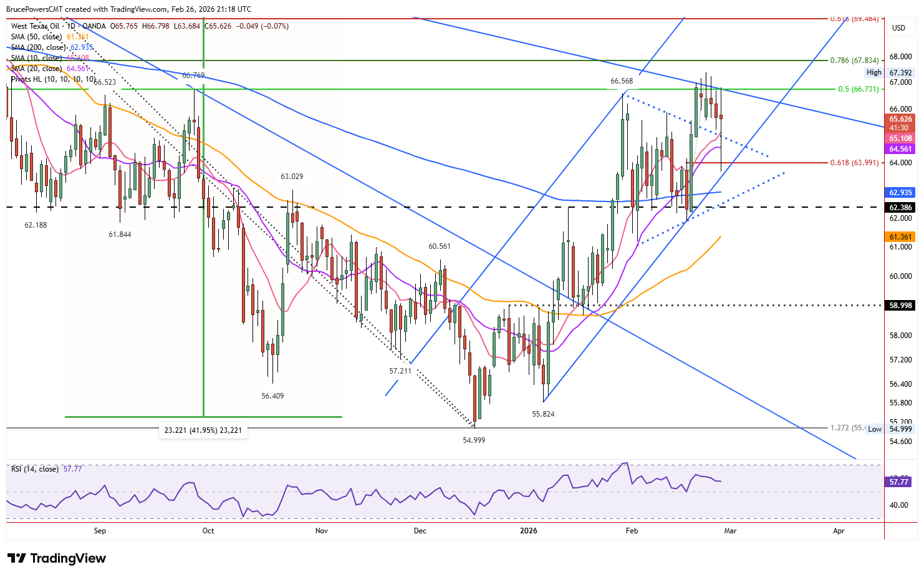This screenshot has height=577, width=924.
Task: Click the 0.5 (66.731) Fibonacci label
Action: tap(859, 89)
